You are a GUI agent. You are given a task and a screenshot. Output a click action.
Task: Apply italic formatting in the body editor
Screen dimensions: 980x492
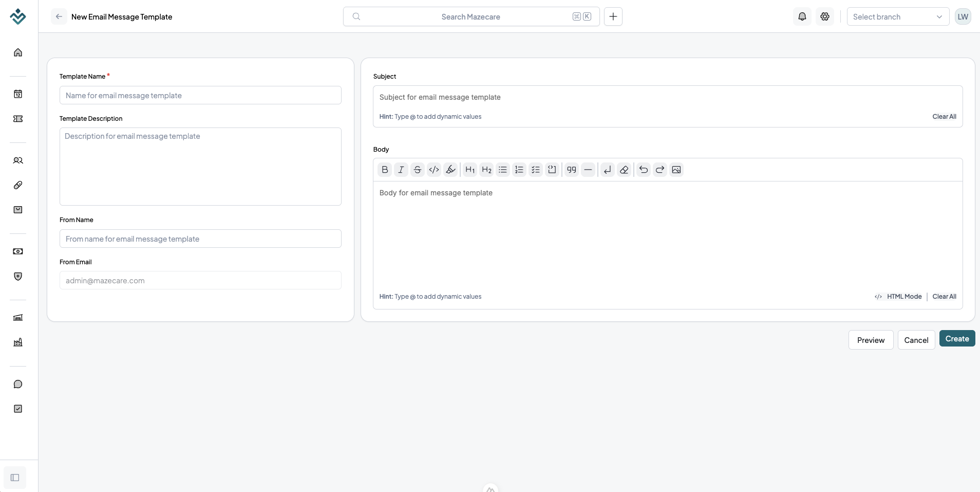tap(401, 170)
